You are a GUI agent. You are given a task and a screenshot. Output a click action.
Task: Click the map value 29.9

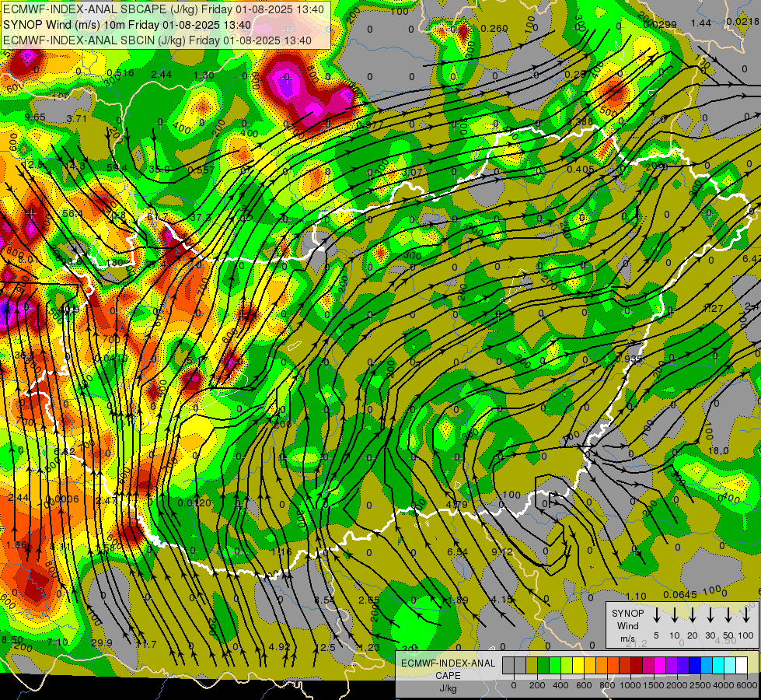coord(102,642)
